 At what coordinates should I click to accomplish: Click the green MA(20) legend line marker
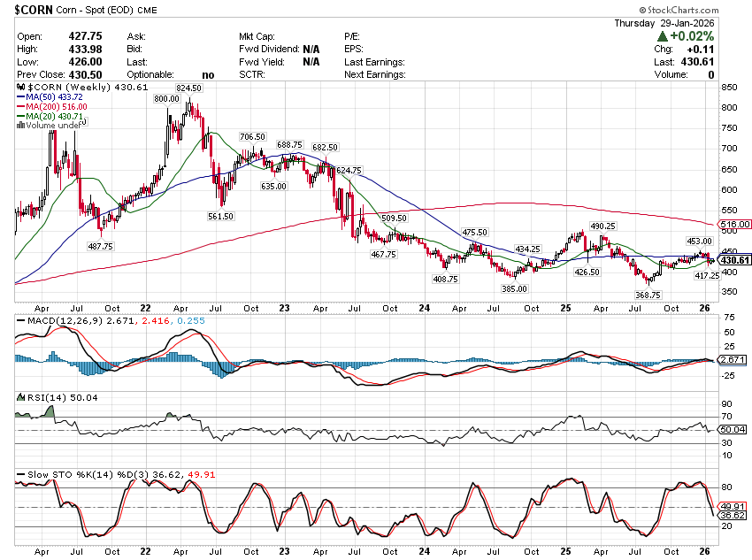[x=20, y=117]
